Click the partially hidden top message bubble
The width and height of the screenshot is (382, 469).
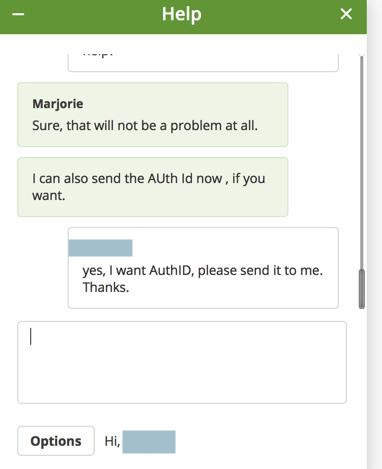tap(203, 62)
